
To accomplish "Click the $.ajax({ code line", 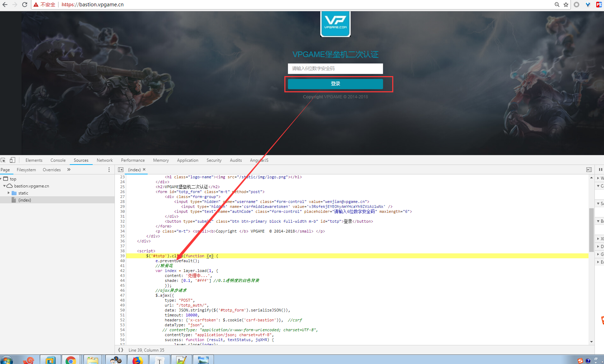I will (165, 296).
